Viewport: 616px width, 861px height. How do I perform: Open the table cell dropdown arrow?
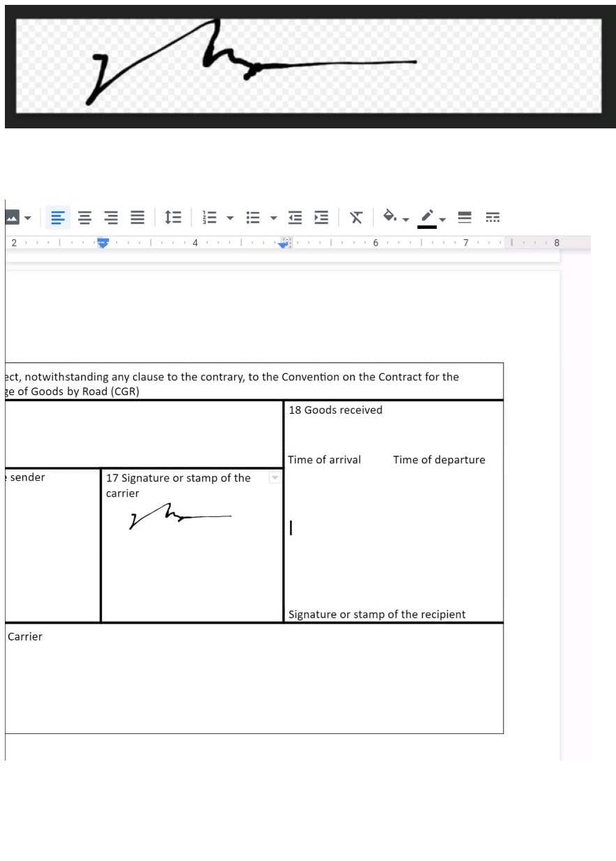275,478
